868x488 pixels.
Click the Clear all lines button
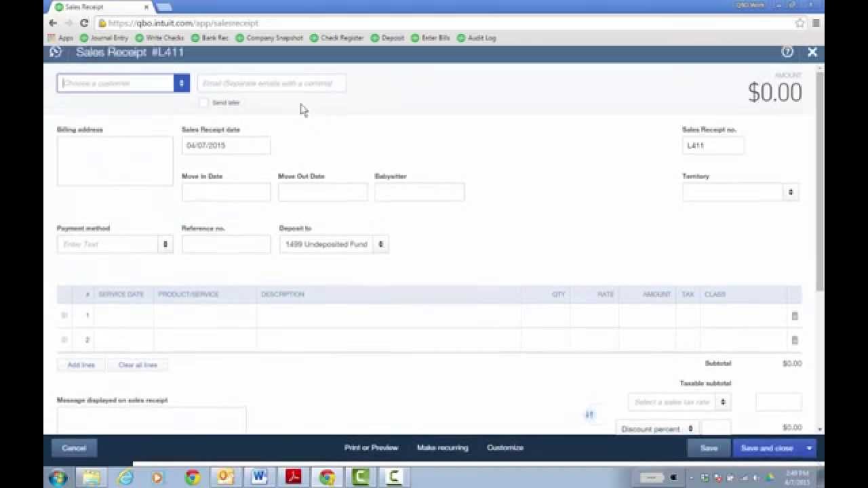point(138,365)
